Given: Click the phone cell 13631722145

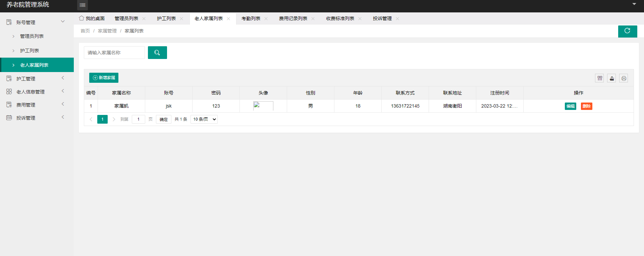Looking at the screenshot, I should [x=405, y=106].
